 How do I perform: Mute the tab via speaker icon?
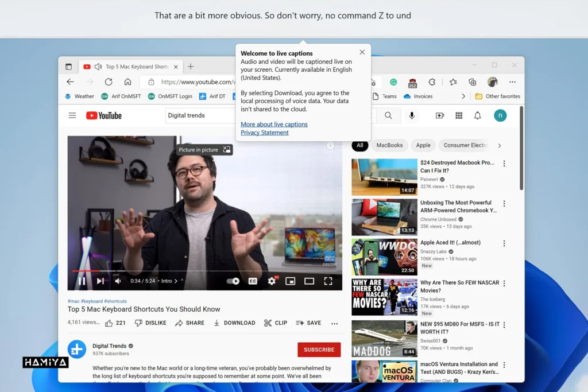click(98, 67)
